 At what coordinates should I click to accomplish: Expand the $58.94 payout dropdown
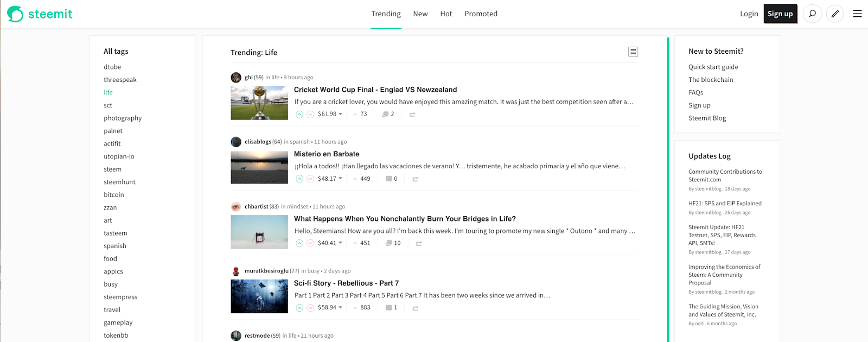click(330, 308)
